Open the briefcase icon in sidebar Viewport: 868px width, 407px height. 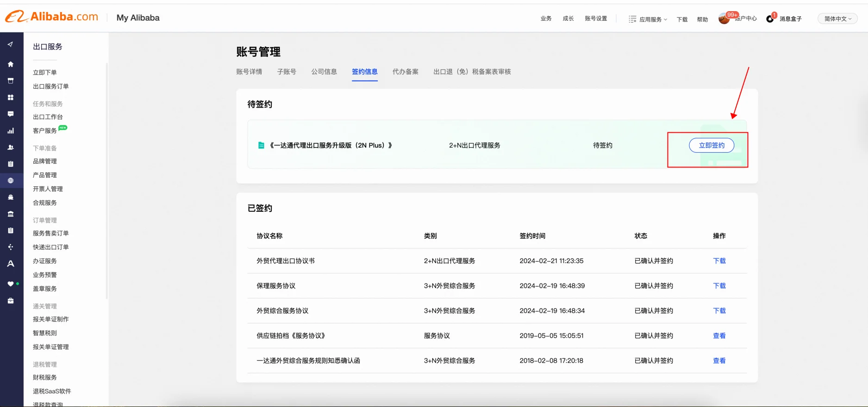(11, 301)
